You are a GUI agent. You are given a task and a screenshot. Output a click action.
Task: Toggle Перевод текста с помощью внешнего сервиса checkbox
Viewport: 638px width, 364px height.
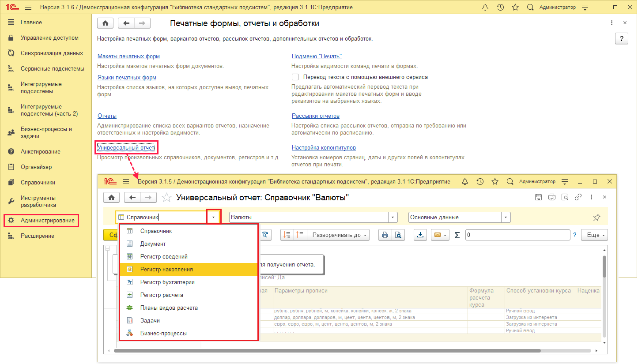click(x=295, y=77)
